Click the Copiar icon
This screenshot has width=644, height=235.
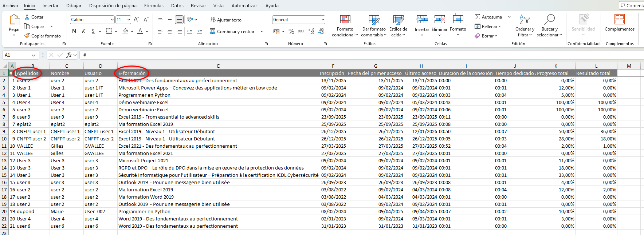click(x=27, y=26)
